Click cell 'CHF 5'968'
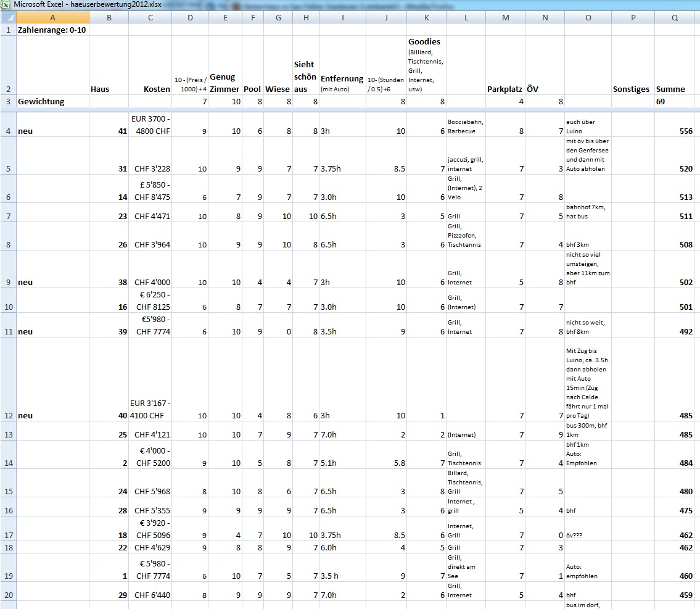The height and width of the screenshot is (609, 700). 150,483
